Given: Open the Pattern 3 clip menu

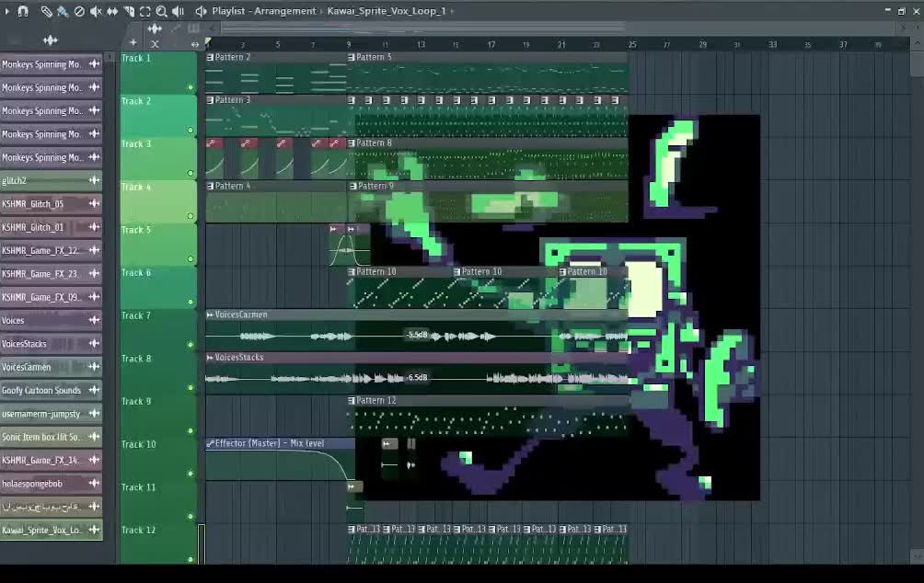Looking at the screenshot, I should (211, 100).
